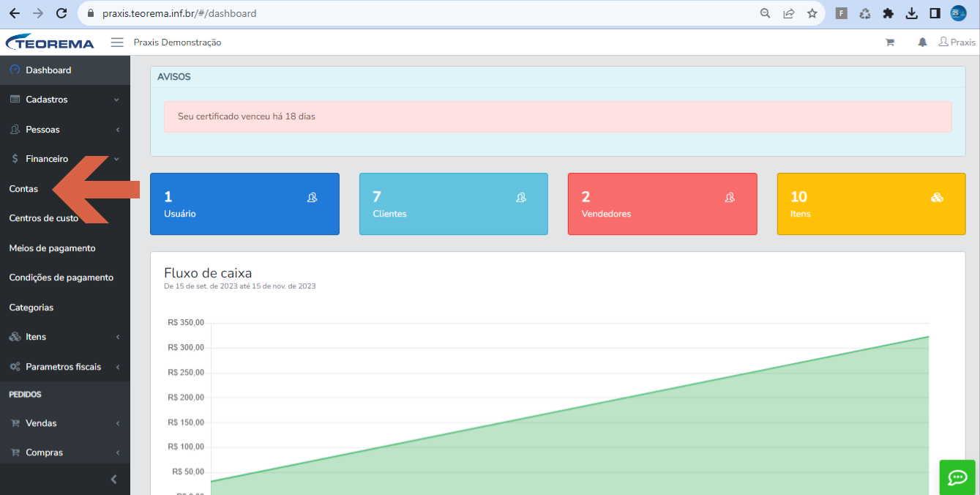Click the gray F extension icon
Screen dimensions: 980x495
click(x=842, y=13)
